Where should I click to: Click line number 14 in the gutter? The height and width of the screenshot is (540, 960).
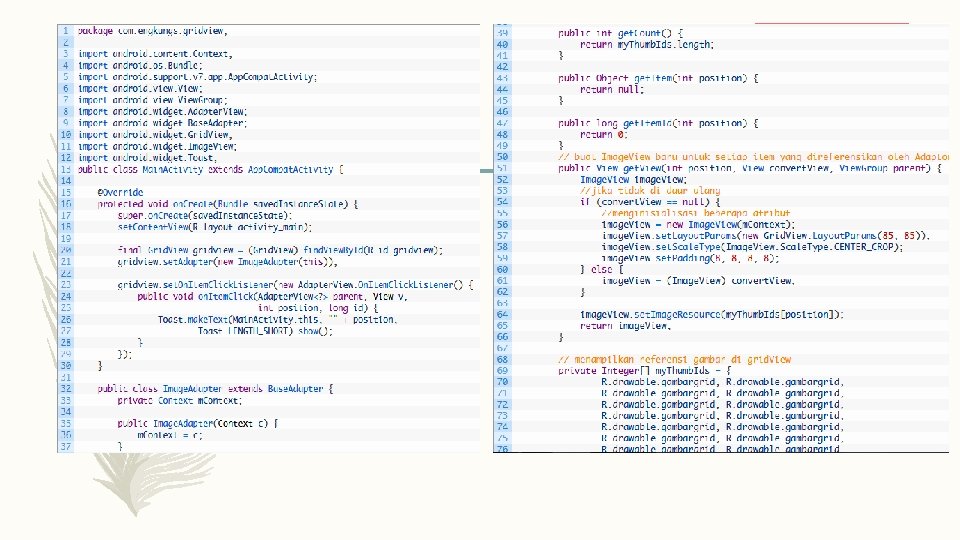(66, 181)
